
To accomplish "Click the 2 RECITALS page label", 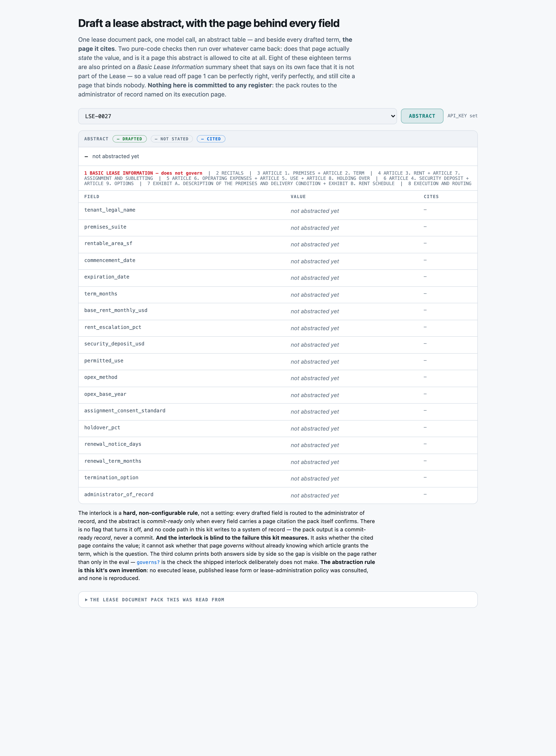I will pos(230,173).
